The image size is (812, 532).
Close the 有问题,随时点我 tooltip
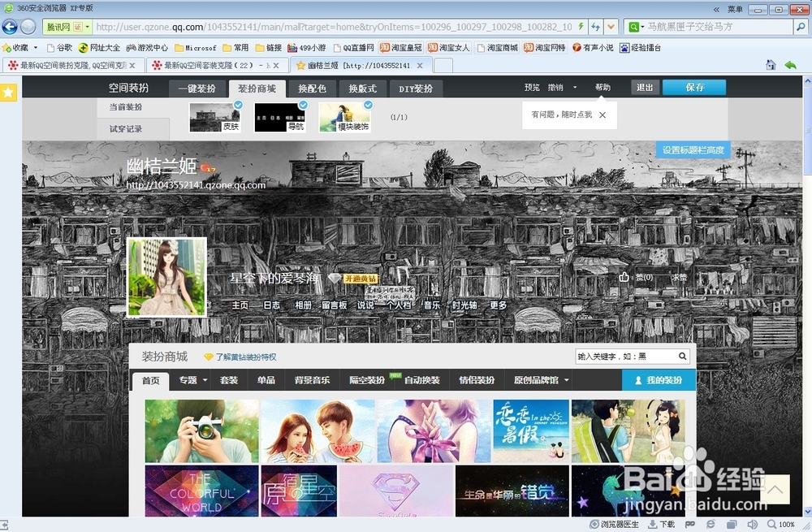click(603, 115)
